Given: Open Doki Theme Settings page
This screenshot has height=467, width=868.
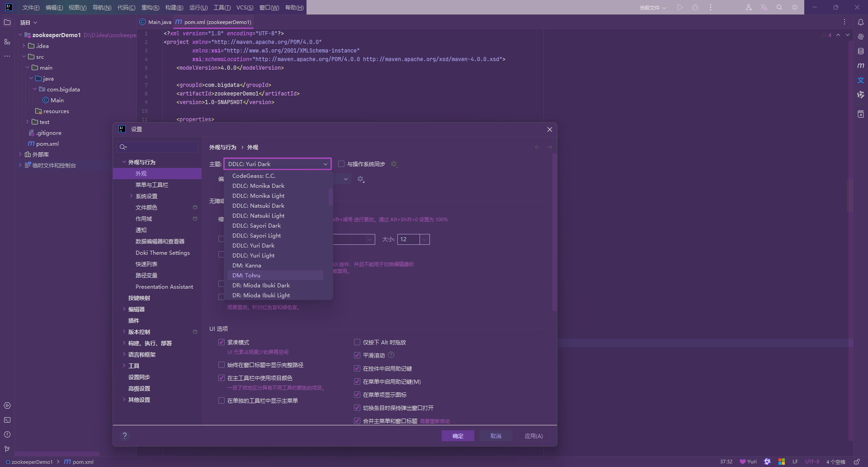Looking at the screenshot, I should click(163, 253).
